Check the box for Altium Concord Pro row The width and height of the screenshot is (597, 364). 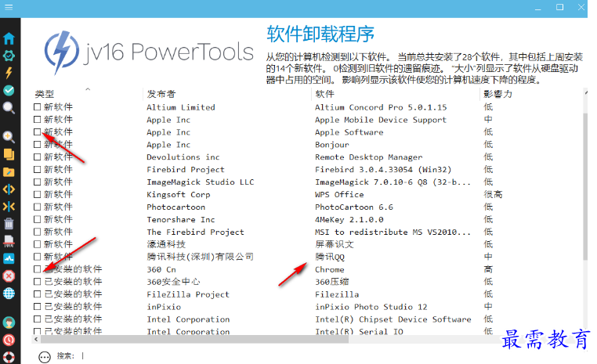[37, 107]
